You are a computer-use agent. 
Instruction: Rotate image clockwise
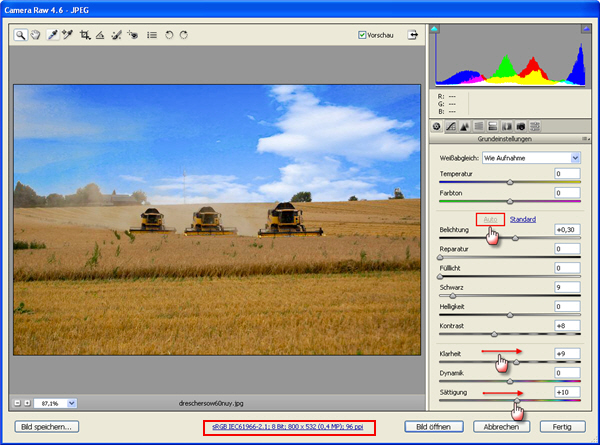pyautogui.click(x=184, y=35)
